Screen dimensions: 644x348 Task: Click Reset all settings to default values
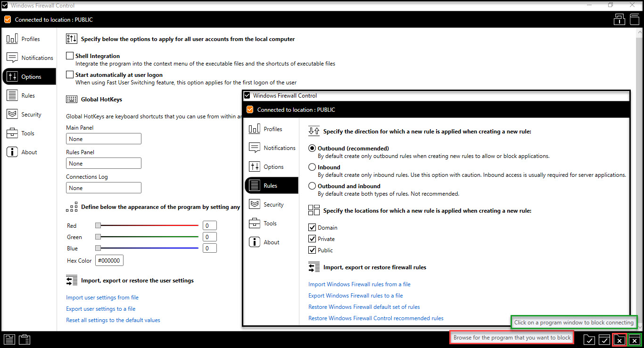(x=113, y=320)
